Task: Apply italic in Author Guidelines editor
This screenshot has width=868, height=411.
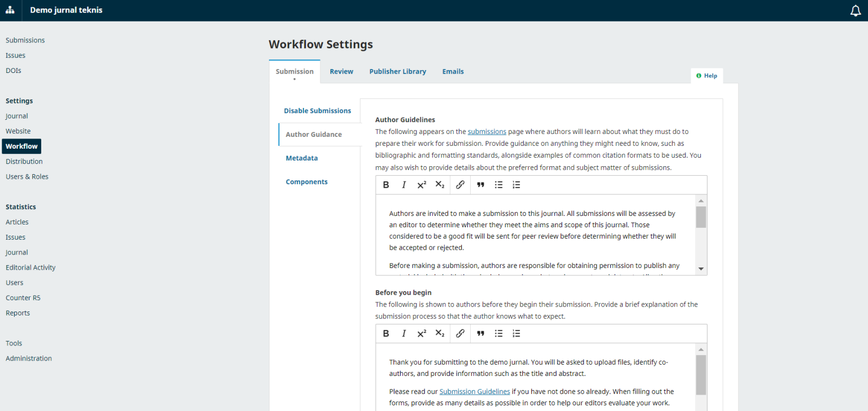Action: tap(404, 185)
